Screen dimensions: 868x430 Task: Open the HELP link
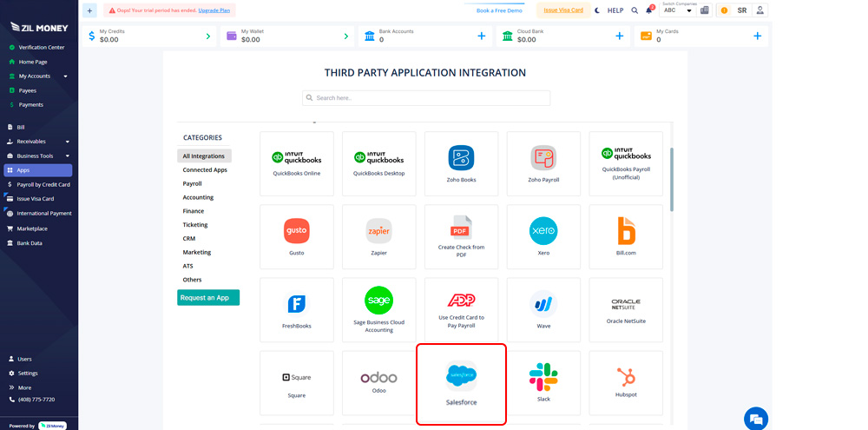[x=615, y=10]
